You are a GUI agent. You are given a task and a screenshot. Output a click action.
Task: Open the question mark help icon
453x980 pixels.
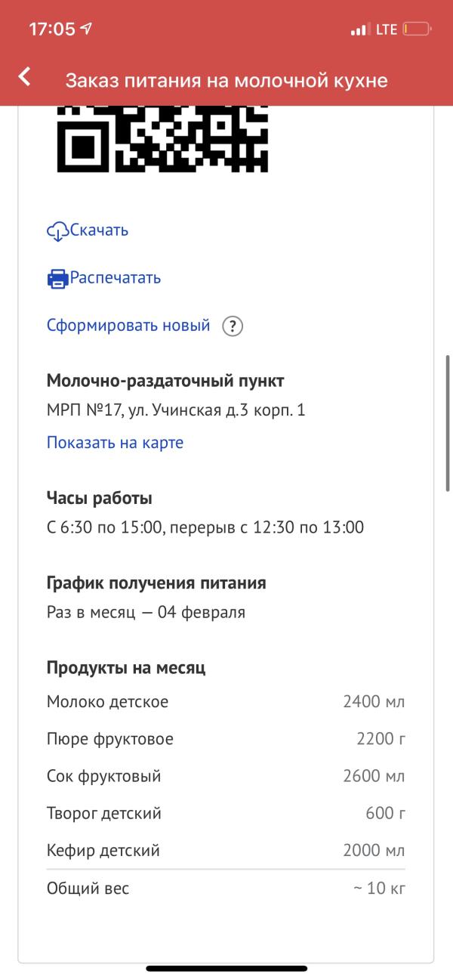tap(233, 326)
